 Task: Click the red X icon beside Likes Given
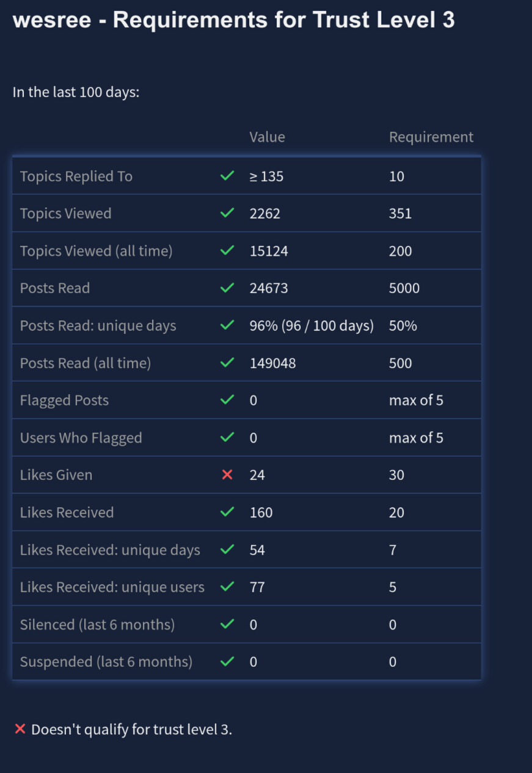tap(227, 474)
